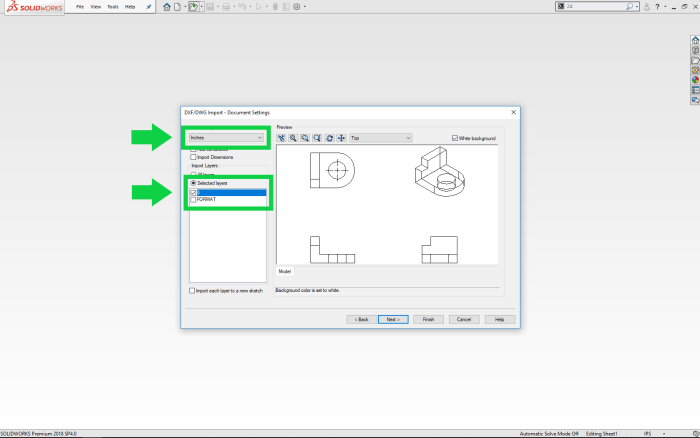Open the Tools menu

click(x=112, y=7)
